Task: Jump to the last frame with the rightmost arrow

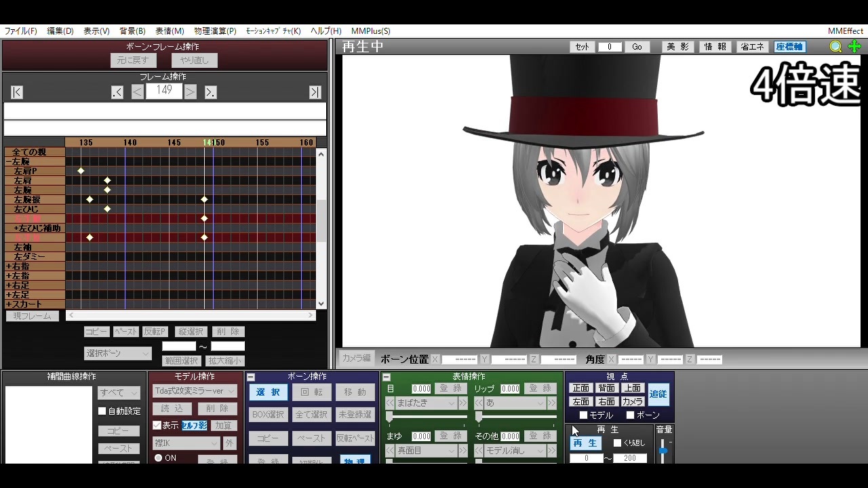Action: (x=314, y=91)
